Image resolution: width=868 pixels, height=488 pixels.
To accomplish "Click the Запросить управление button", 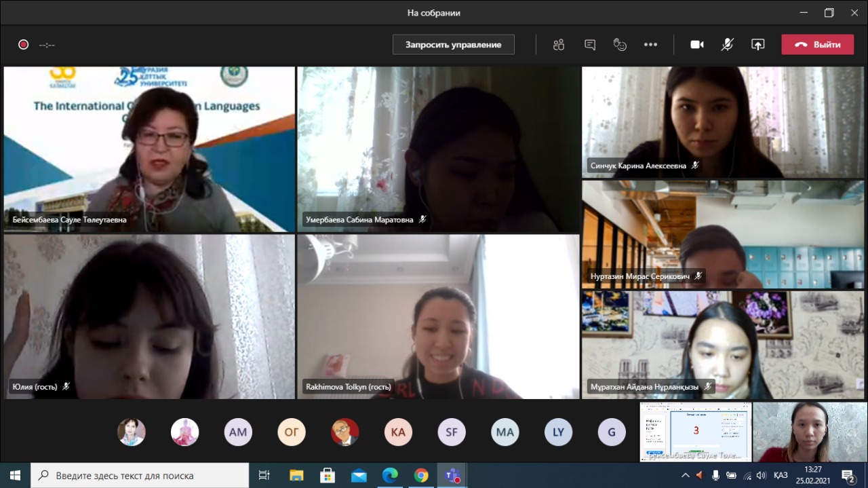I will [453, 45].
